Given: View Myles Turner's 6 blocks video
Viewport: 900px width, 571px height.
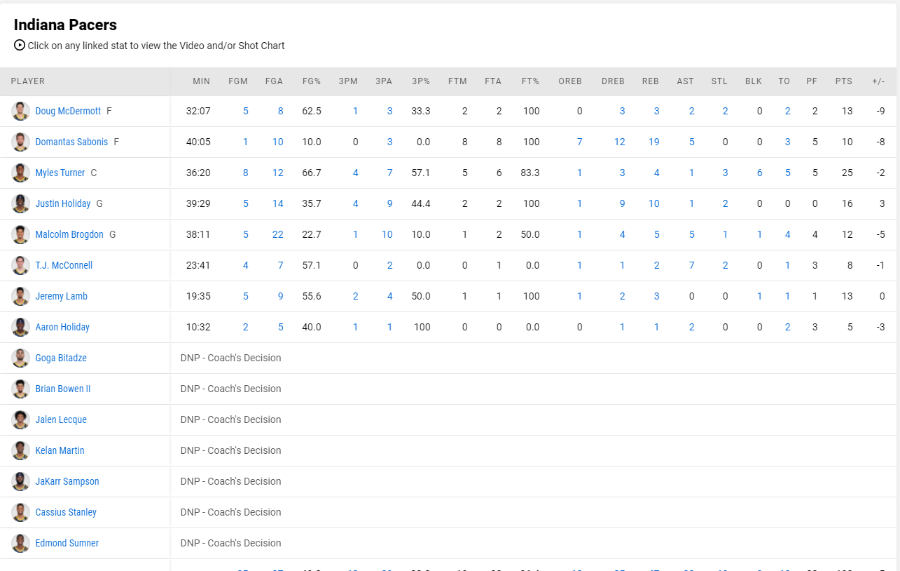Looking at the screenshot, I should point(759,173).
